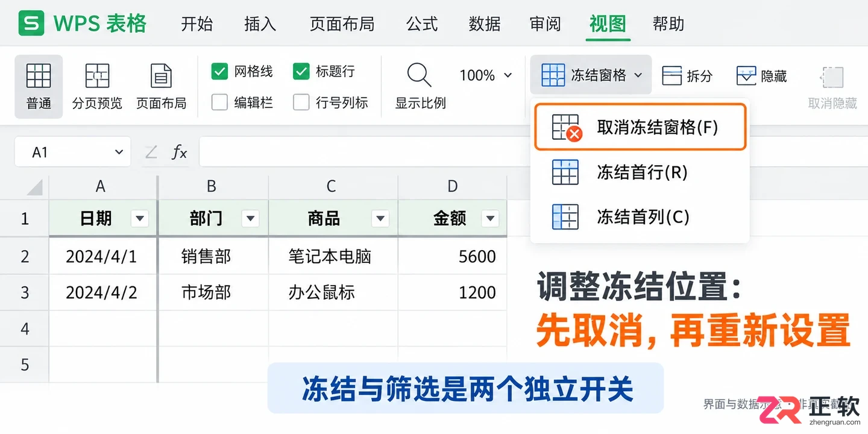Switch to 普通 normal view

click(x=39, y=86)
